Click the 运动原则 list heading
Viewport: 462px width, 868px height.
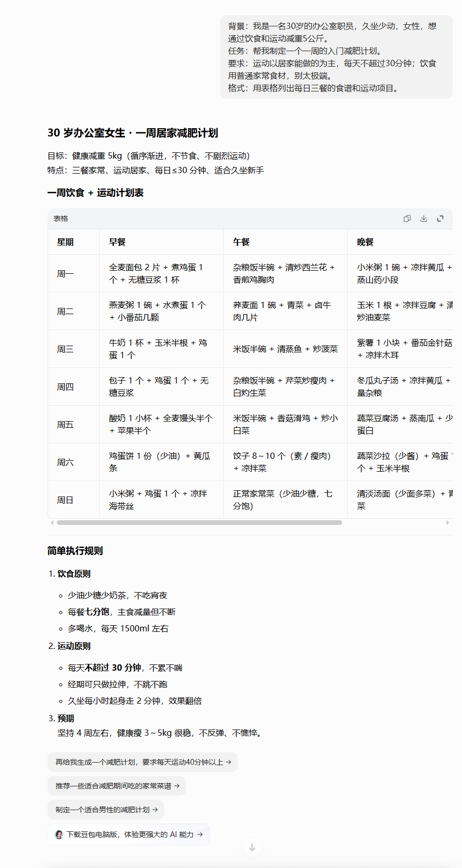point(74,646)
